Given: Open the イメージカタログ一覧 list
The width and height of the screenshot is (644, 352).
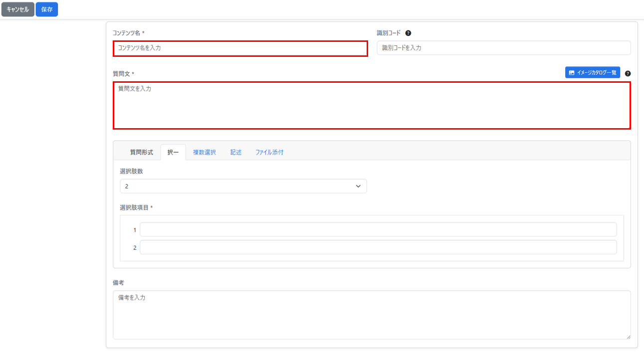Looking at the screenshot, I should pyautogui.click(x=593, y=73).
